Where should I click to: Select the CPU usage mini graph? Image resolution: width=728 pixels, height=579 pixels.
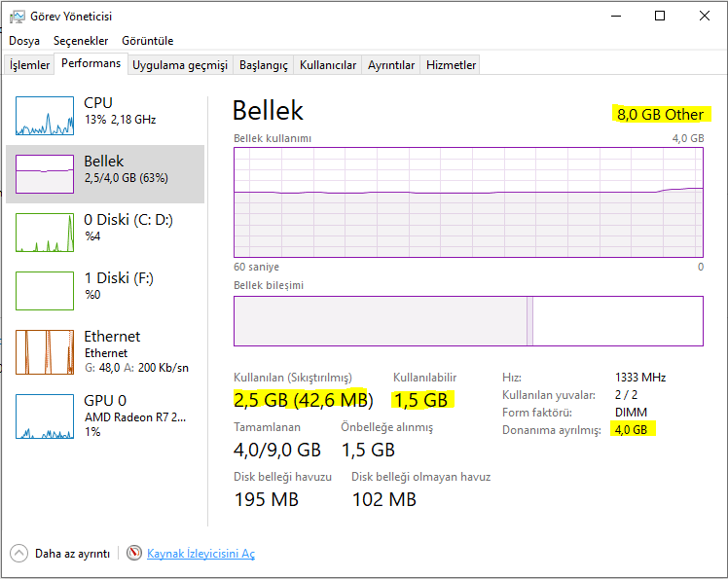click(45, 116)
